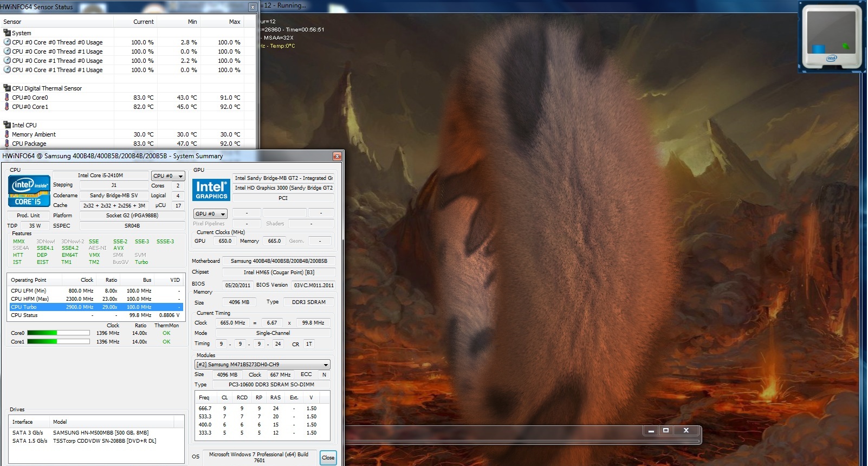Click the icon beside CPU #0 Core #0 Thread #1 Usage
868x466 pixels.
7,51
